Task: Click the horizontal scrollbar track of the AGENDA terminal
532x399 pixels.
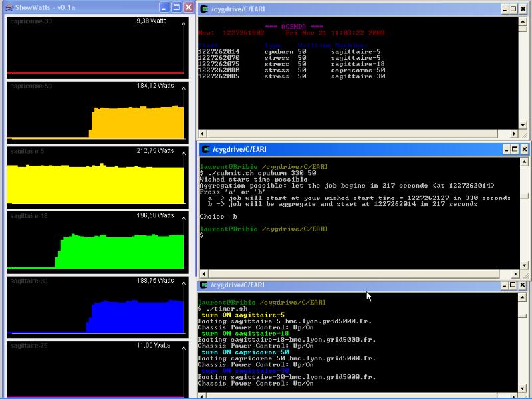Action: pos(358,134)
